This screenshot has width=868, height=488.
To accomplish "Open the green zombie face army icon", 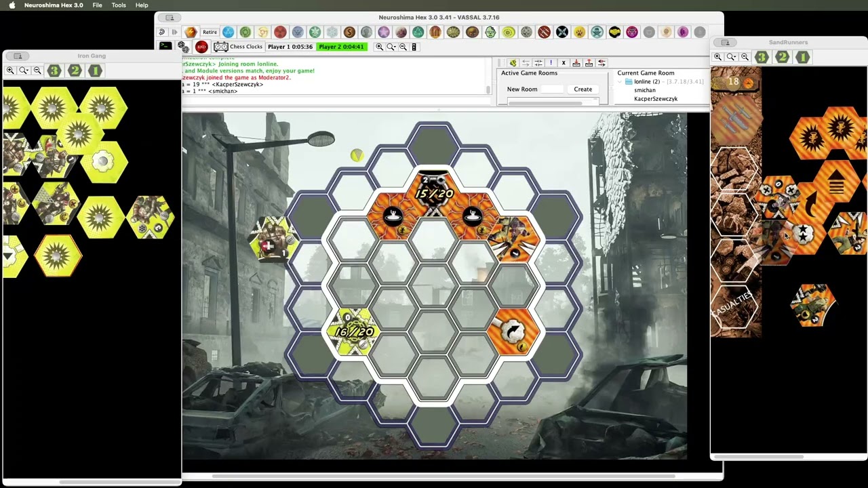I will click(x=490, y=32).
